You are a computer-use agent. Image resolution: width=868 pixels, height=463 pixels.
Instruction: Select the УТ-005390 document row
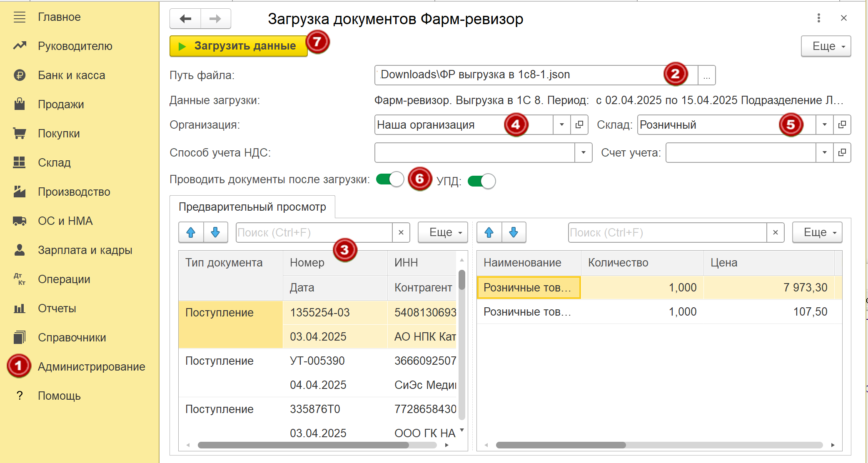(x=318, y=373)
